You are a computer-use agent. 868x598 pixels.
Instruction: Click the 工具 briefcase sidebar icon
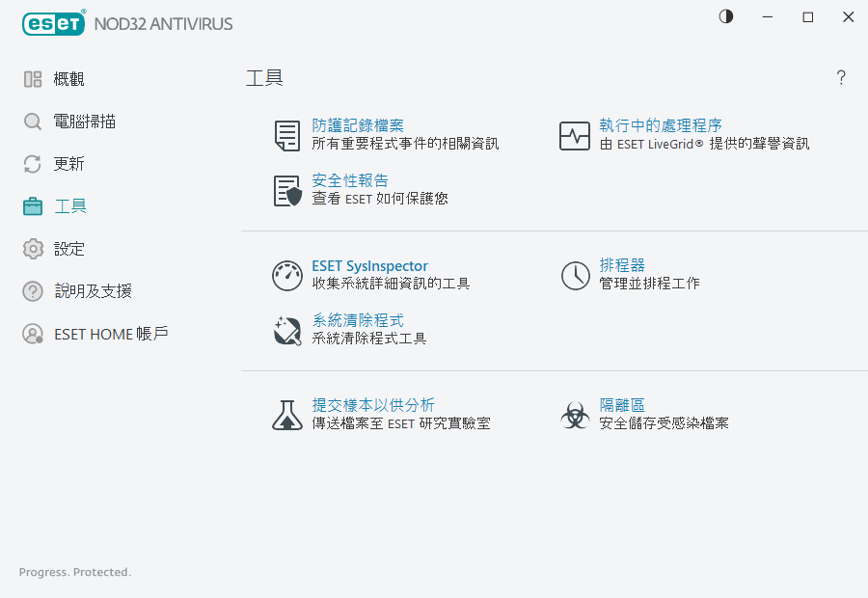pos(33,206)
